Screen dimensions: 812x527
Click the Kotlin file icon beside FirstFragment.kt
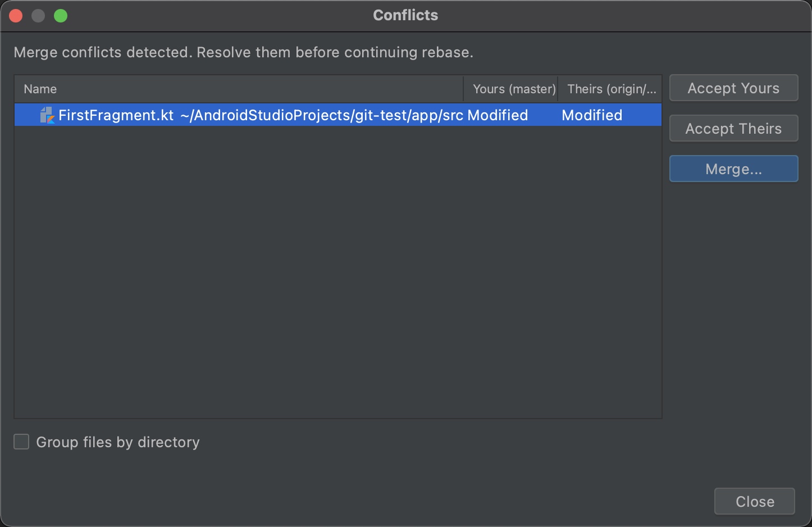pyautogui.click(x=47, y=115)
